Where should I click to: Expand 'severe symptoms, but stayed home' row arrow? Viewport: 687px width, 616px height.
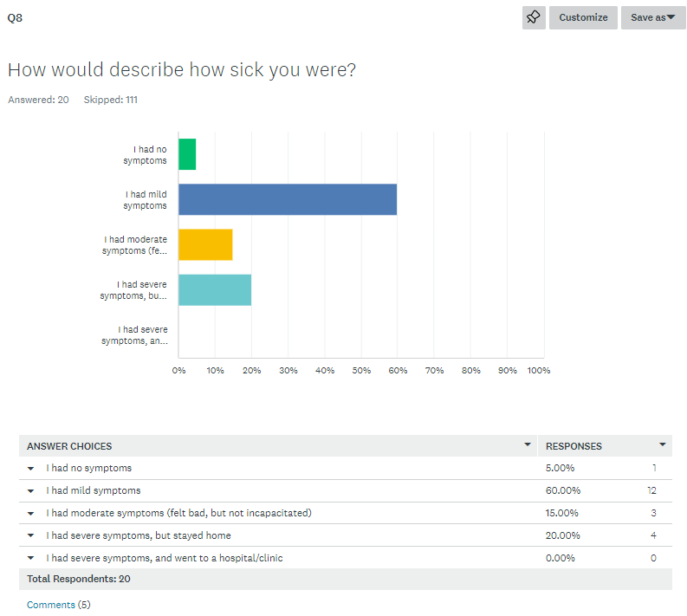point(30,536)
